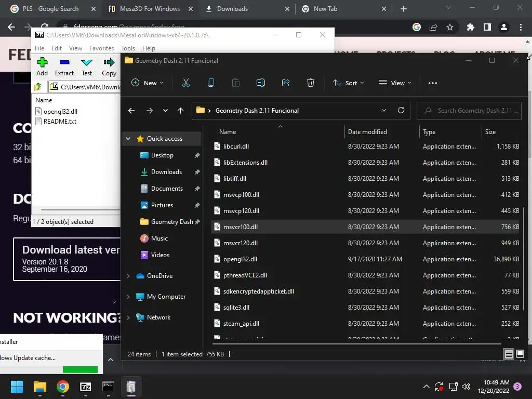
Task: Show hidden system tray icons
Action: tap(427, 387)
